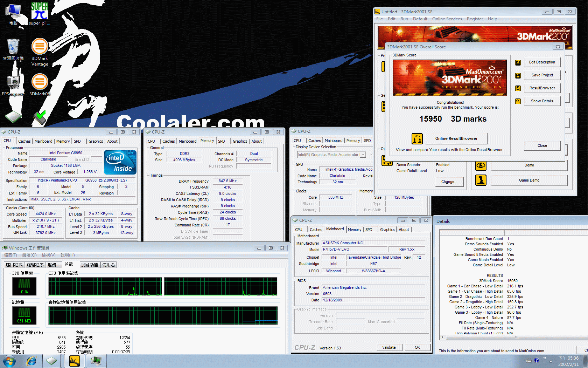The height and width of the screenshot is (368, 588).
Task: Click the clock in the system tray
Action: click(x=568, y=361)
